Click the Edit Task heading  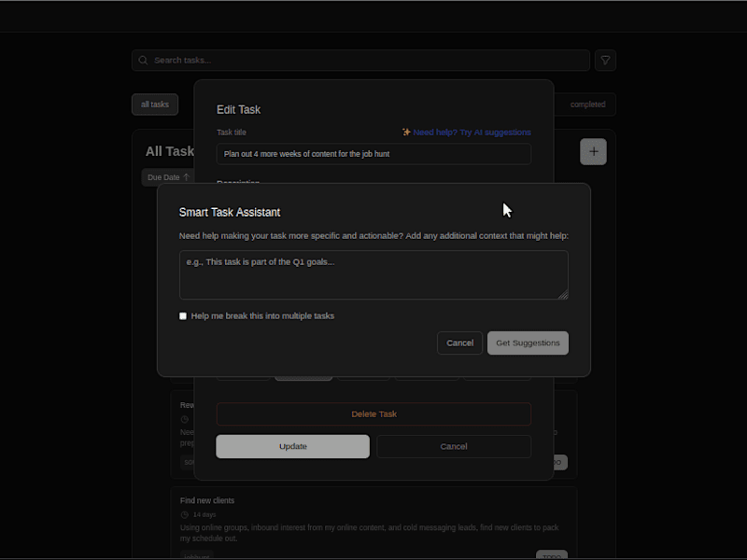pyautogui.click(x=238, y=109)
